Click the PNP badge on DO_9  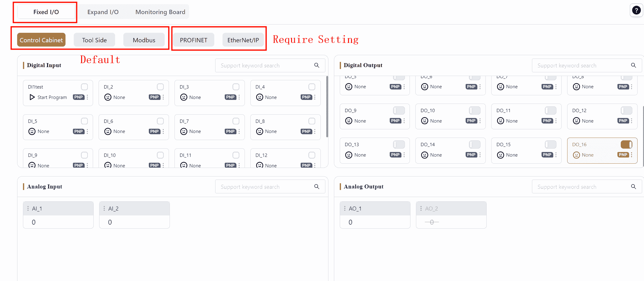[x=395, y=121]
